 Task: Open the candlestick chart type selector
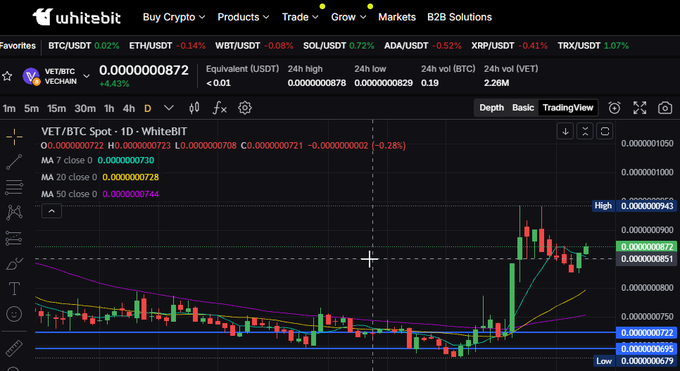click(x=194, y=108)
